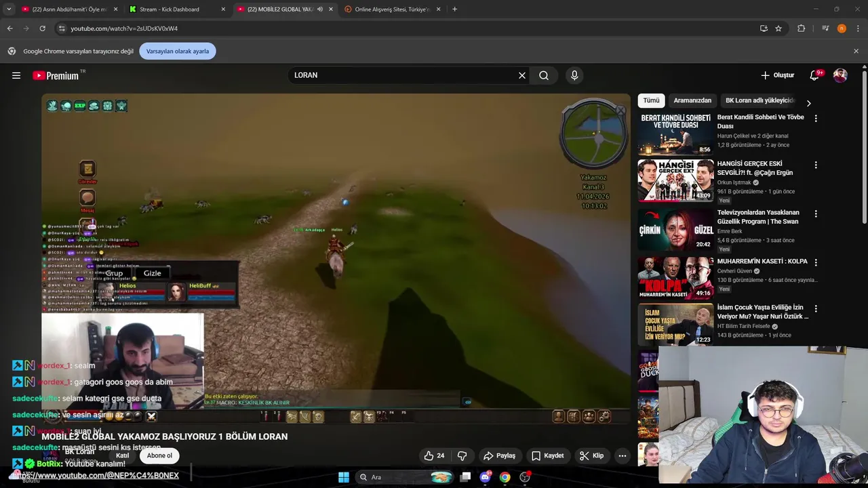Dislike the video
The width and height of the screenshot is (868, 488).
click(x=462, y=455)
